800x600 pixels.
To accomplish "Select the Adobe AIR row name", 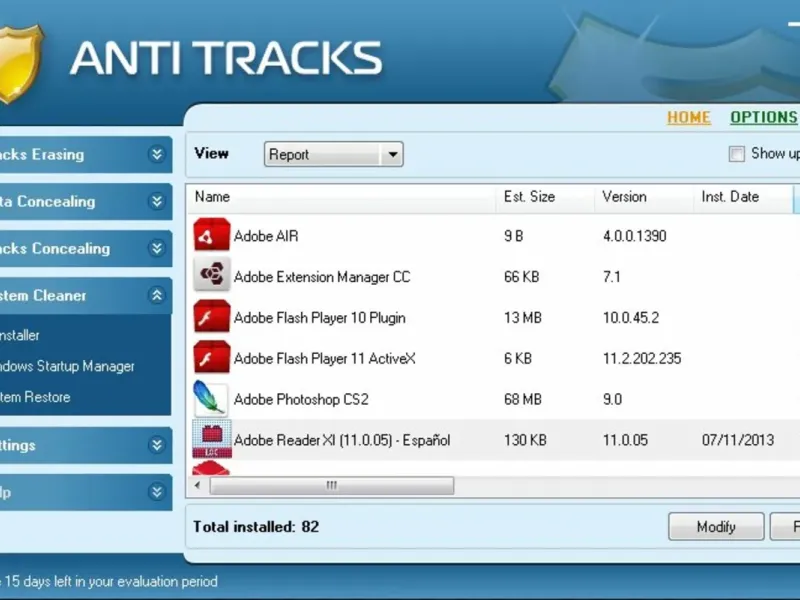I will click(x=266, y=236).
